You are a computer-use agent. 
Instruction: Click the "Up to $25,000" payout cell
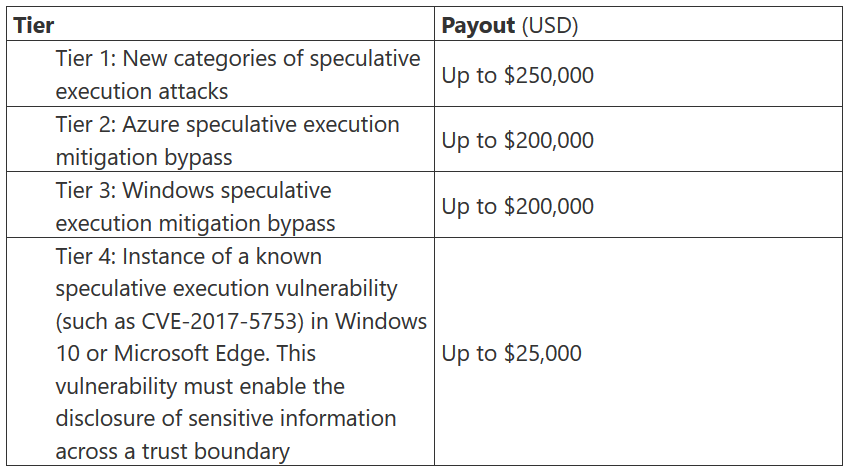point(511,354)
